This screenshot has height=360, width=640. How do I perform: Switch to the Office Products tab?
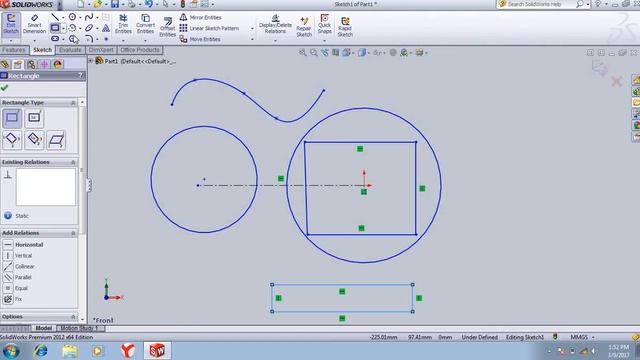pyautogui.click(x=140, y=50)
